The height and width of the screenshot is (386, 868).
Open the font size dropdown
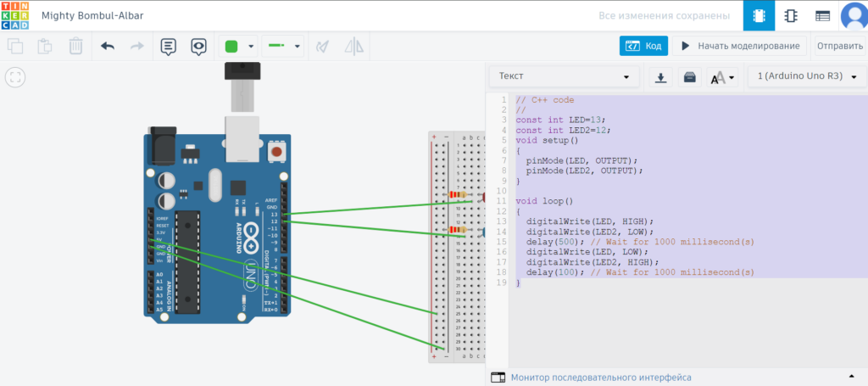click(723, 77)
